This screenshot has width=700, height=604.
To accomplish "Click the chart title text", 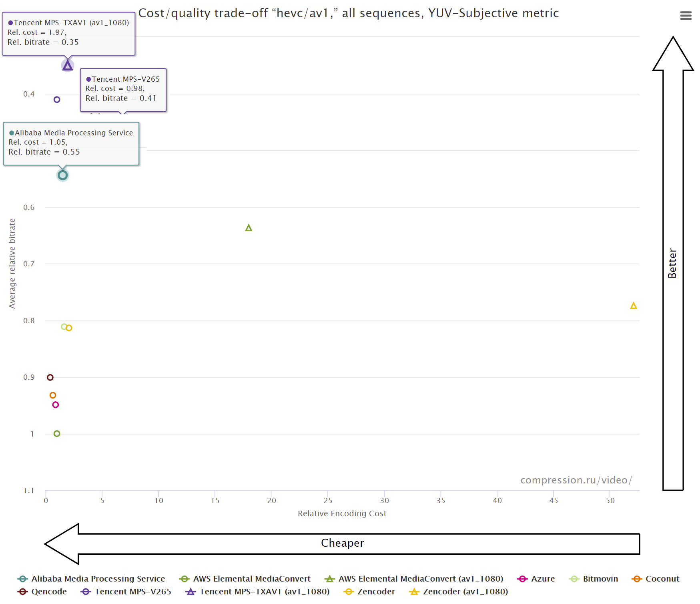I will tap(348, 13).
